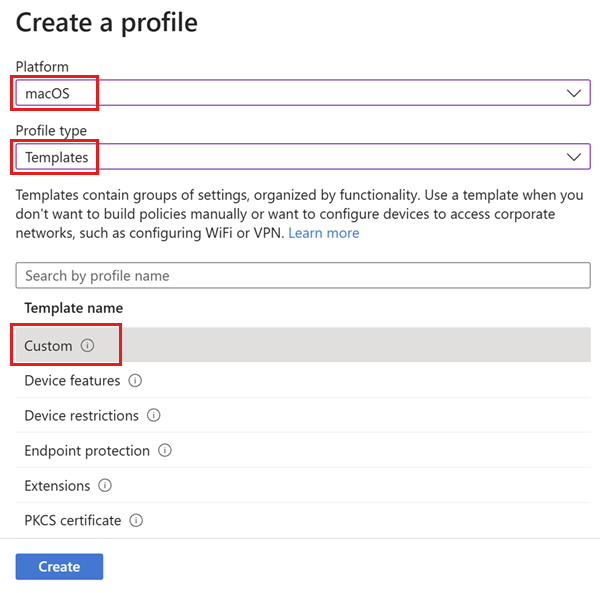The height and width of the screenshot is (593, 600).
Task: Choose the Device restrictions template
Action: [x=81, y=416]
